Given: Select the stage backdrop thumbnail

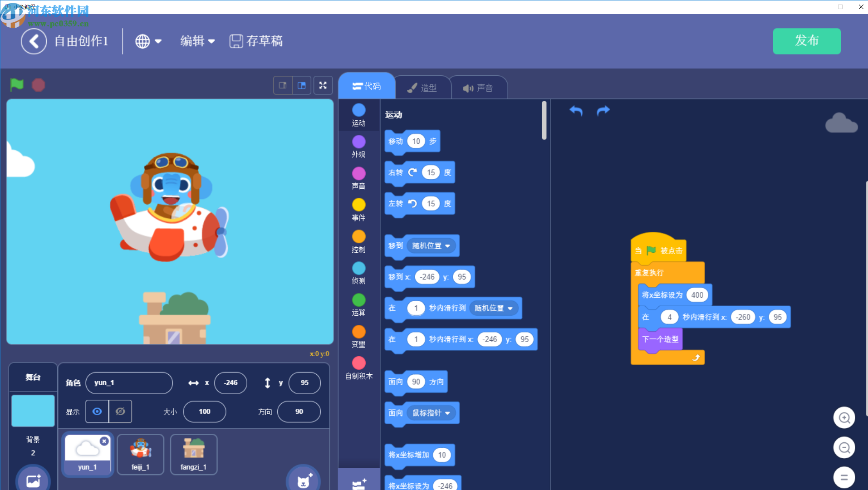Looking at the screenshot, I should coord(33,411).
